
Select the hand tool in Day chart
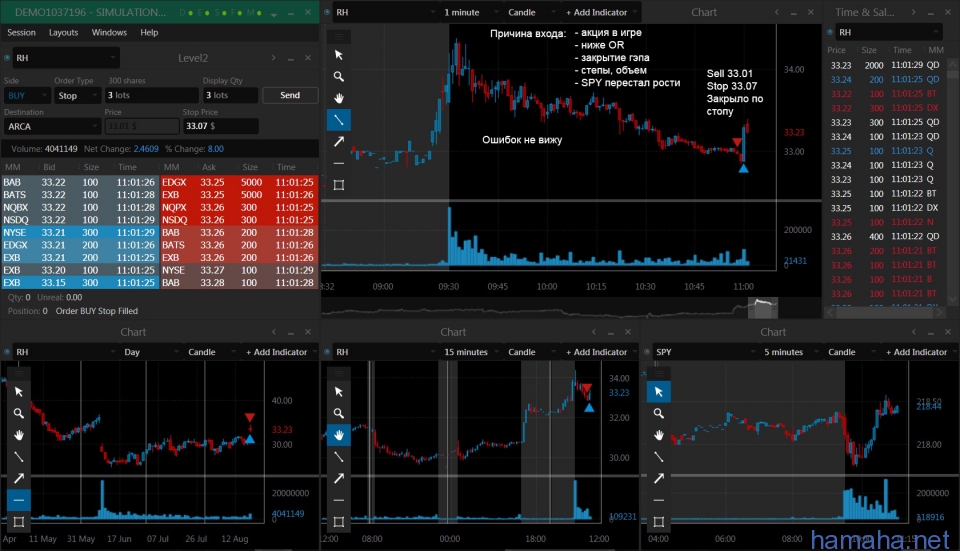click(19, 435)
